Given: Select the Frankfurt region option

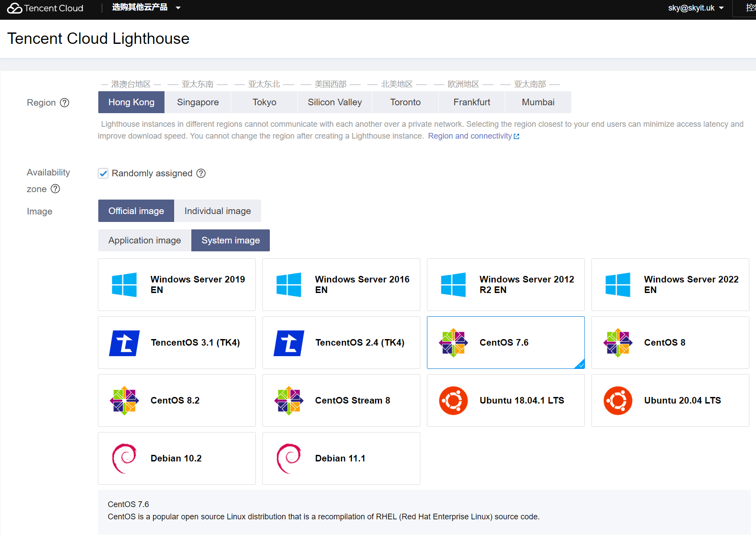Looking at the screenshot, I should click(471, 102).
